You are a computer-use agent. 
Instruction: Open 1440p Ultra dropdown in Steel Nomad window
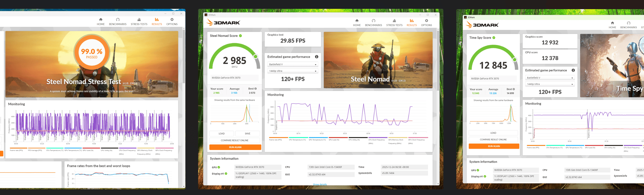pos(293,71)
